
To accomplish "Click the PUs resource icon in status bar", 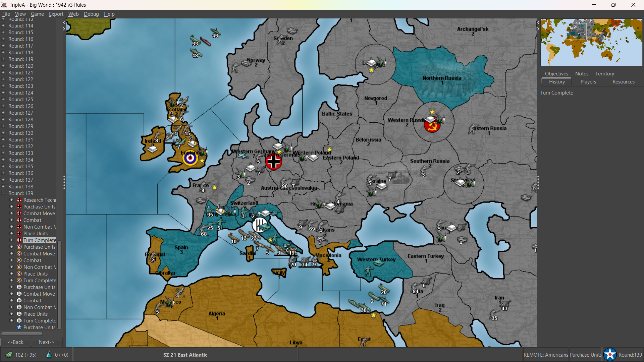I will click(x=9, y=355).
